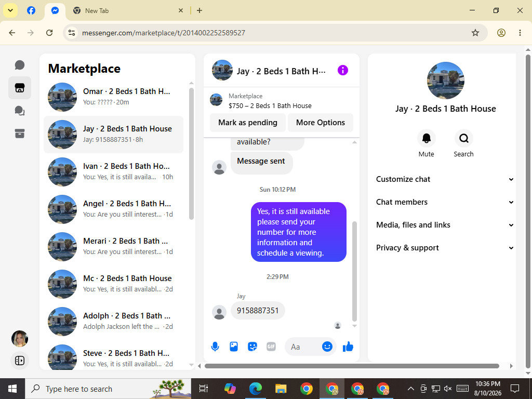The height and width of the screenshot is (399, 532).
Task: Open Chrome three-dot menu
Action: coord(520,33)
